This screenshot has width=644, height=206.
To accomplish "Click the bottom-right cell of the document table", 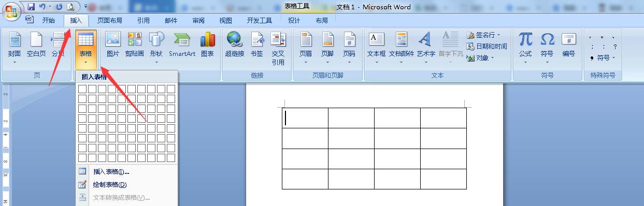I will coord(443,179).
